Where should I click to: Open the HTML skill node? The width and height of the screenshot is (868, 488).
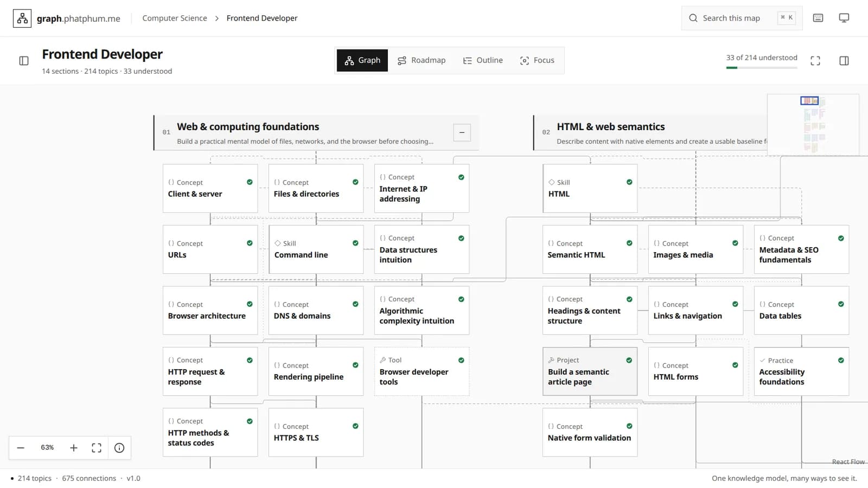click(590, 188)
